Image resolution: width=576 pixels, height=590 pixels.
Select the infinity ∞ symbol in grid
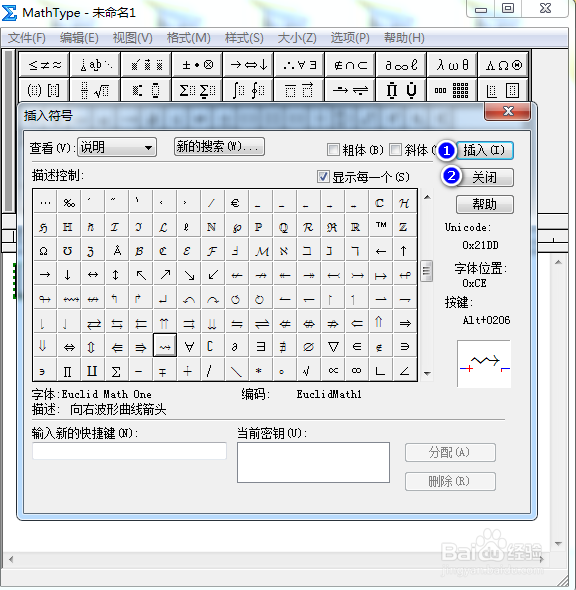pyautogui.click(x=356, y=371)
